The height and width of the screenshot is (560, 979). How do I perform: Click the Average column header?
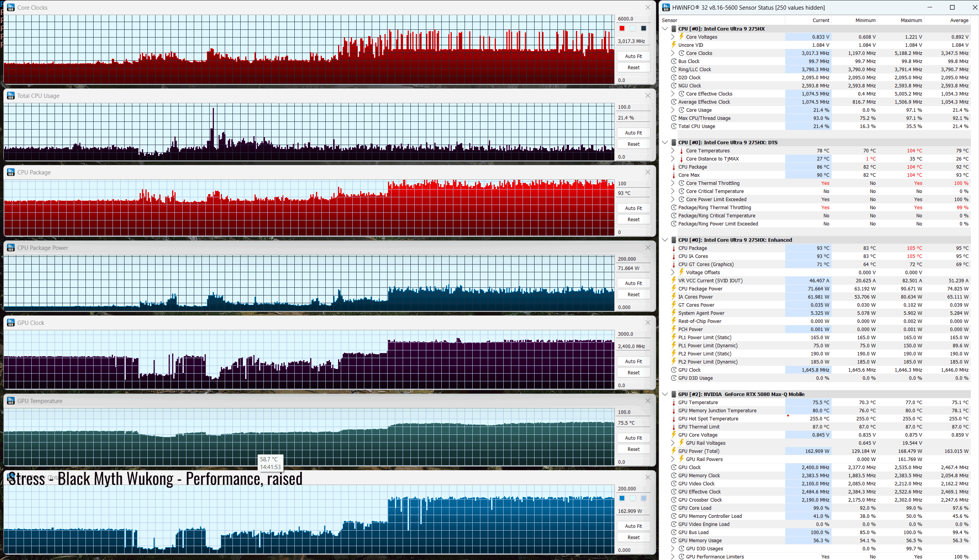(x=959, y=20)
